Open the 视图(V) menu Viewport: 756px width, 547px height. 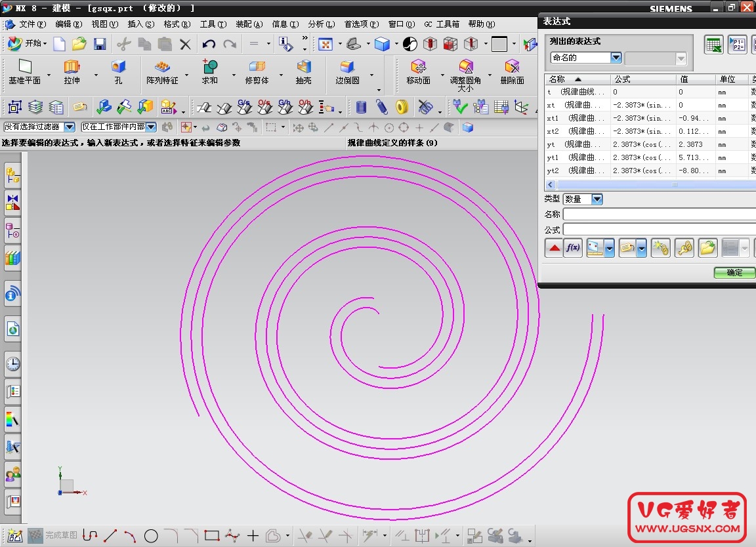tap(104, 24)
